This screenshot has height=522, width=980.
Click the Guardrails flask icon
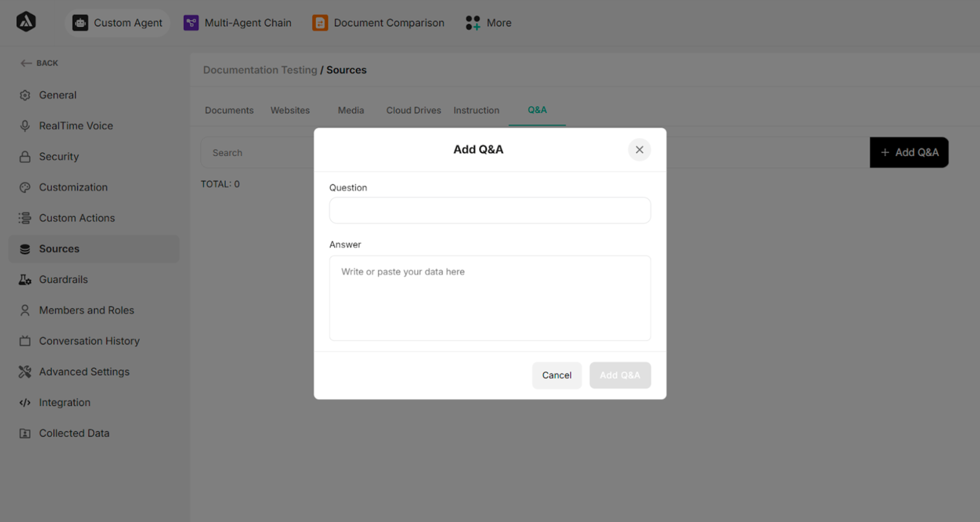pyautogui.click(x=25, y=280)
